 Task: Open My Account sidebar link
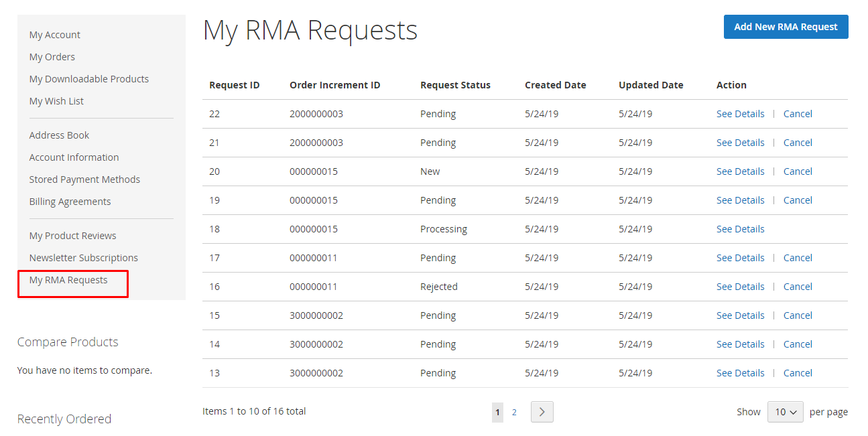click(x=55, y=35)
